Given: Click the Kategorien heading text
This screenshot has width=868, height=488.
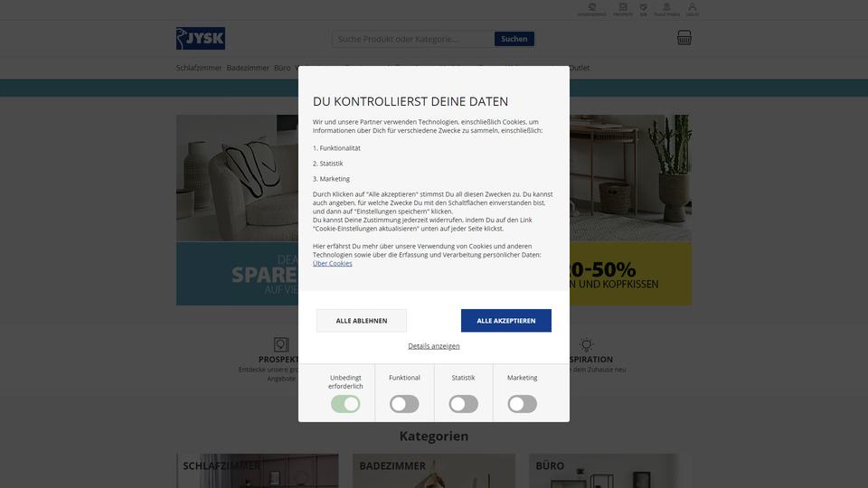Looking at the screenshot, I should (434, 436).
